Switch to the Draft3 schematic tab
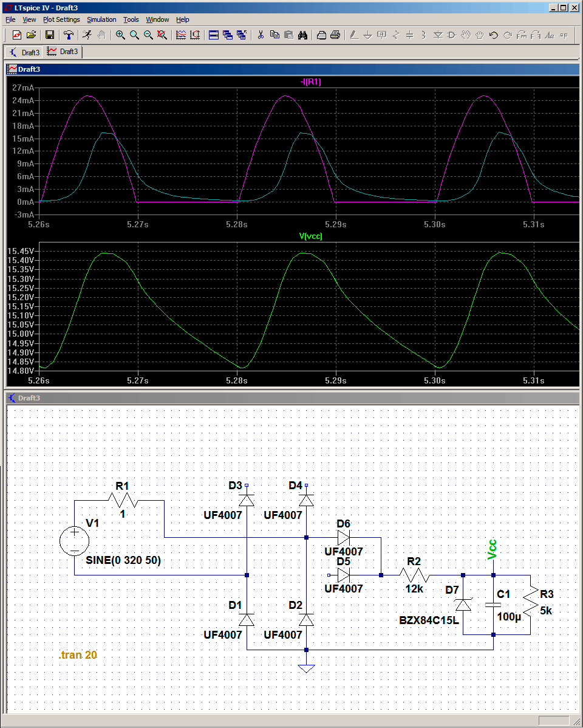 (x=25, y=52)
